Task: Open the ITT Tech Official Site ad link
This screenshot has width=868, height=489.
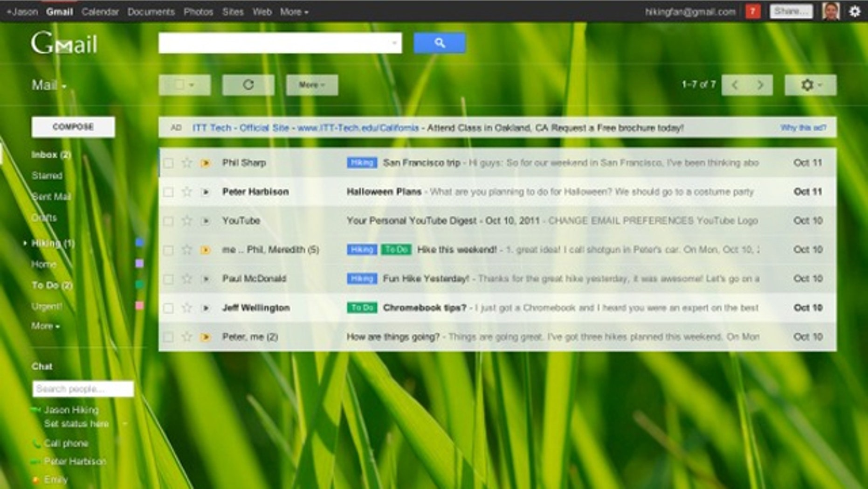Action: [305, 128]
